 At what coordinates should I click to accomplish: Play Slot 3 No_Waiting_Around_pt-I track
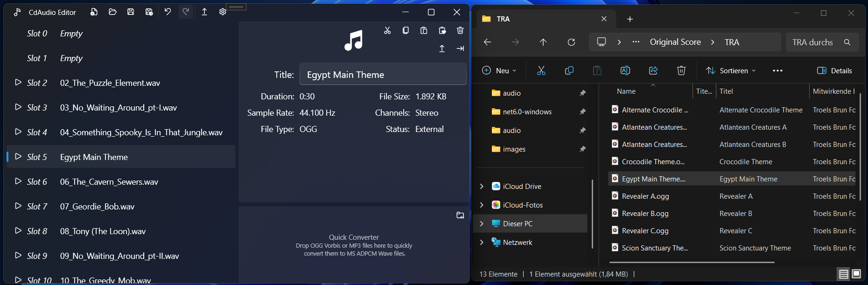[18, 107]
